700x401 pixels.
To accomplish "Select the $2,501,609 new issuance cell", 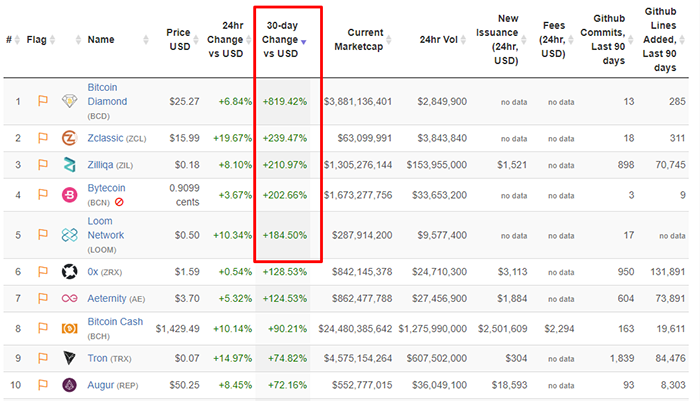I will (503, 329).
